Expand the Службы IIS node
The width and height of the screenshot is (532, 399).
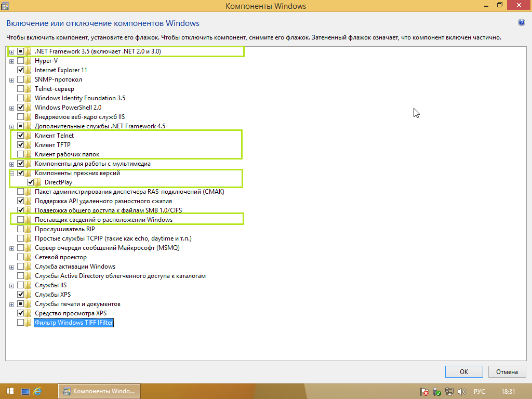pos(11,285)
